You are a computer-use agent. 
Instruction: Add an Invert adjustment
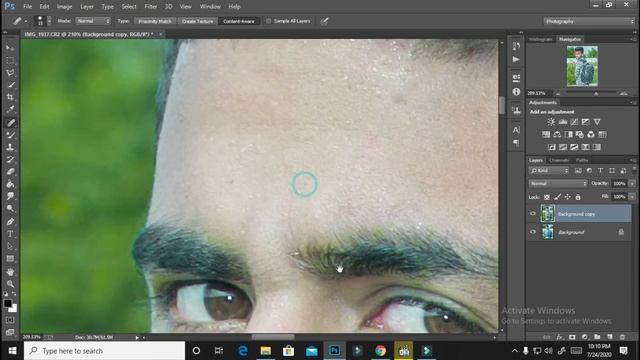(551, 147)
